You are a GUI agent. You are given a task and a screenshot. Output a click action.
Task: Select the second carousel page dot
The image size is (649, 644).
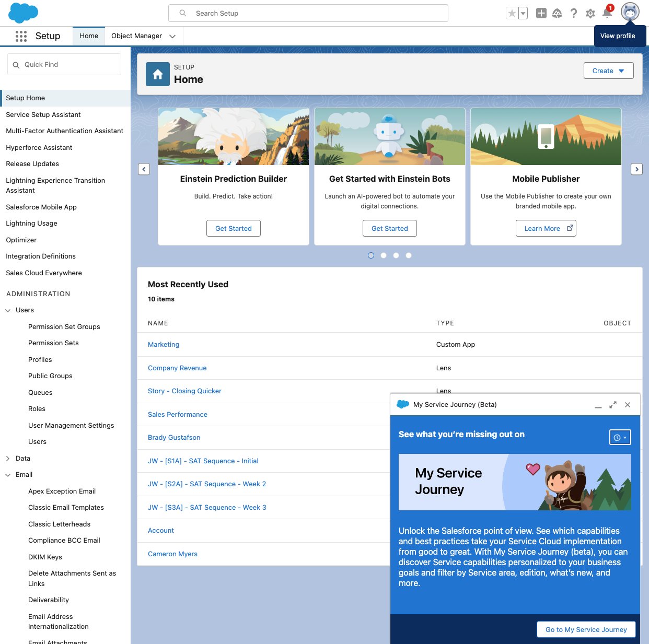(384, 255)
